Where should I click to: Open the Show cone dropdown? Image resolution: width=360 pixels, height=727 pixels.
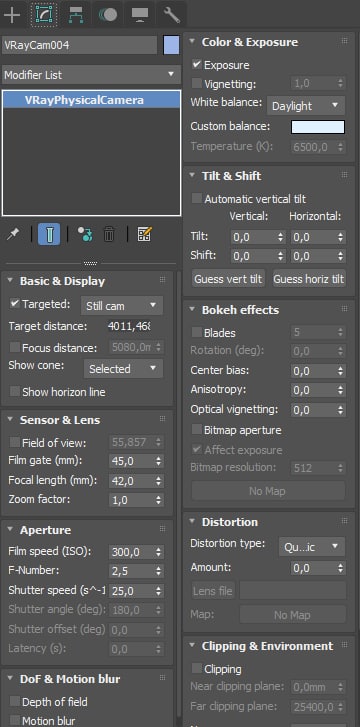pos(123,369)
